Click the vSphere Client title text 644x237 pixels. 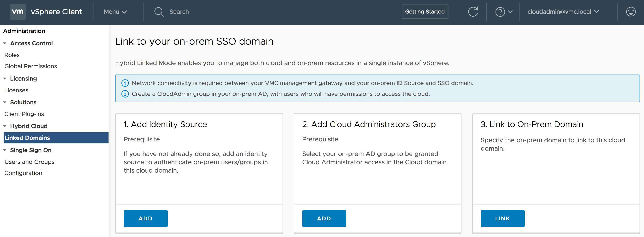(56, 12)
